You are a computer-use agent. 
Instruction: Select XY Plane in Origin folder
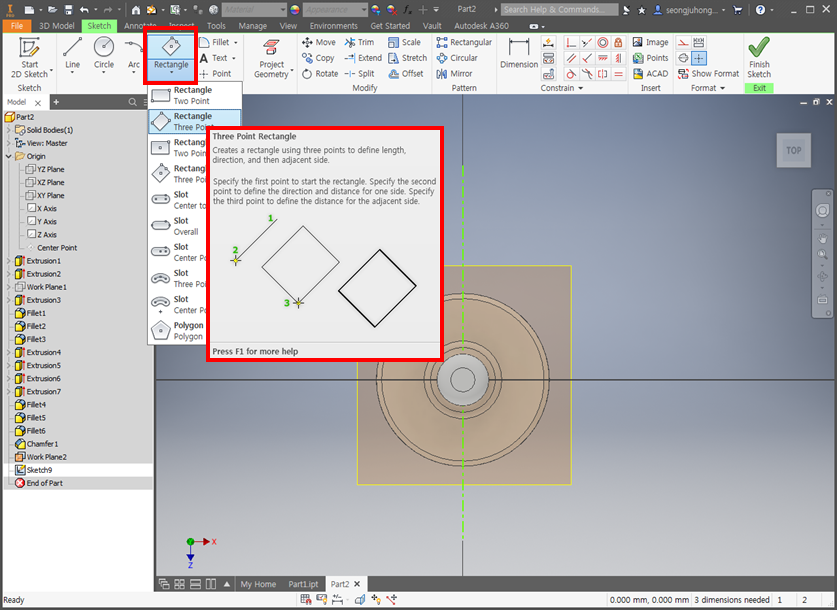point(50,195)
